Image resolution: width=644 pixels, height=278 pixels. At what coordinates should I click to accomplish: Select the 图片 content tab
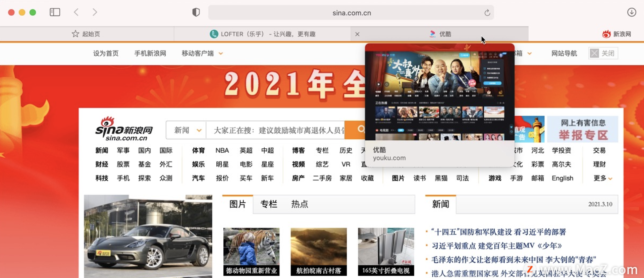pyautogui.click(x=237, y=204)
